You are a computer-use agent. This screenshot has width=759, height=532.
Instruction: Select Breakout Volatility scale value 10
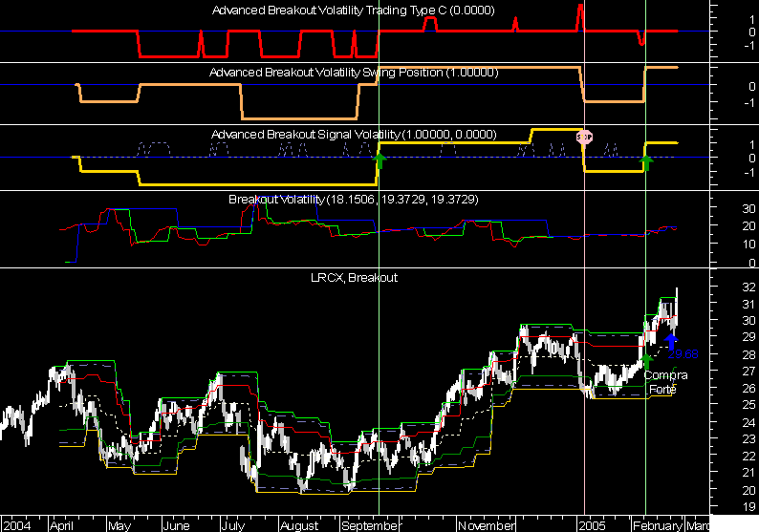748,245
